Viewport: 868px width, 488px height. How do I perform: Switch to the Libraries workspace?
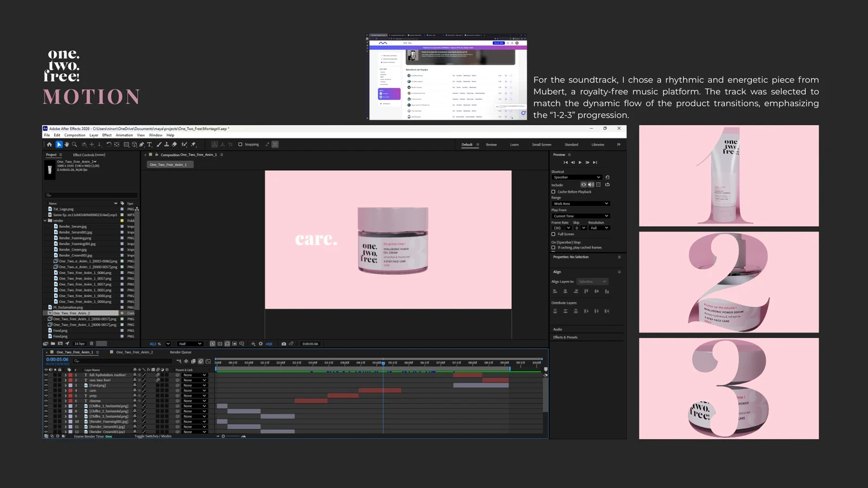[x=598, y=145]
